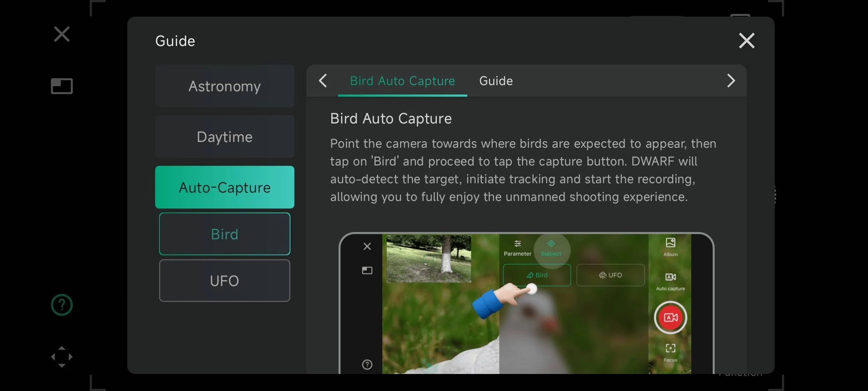Viewport: 868px width, 391px height.
Task: Switch to the Bird Auto Capture tab
Action: [402, 81]
